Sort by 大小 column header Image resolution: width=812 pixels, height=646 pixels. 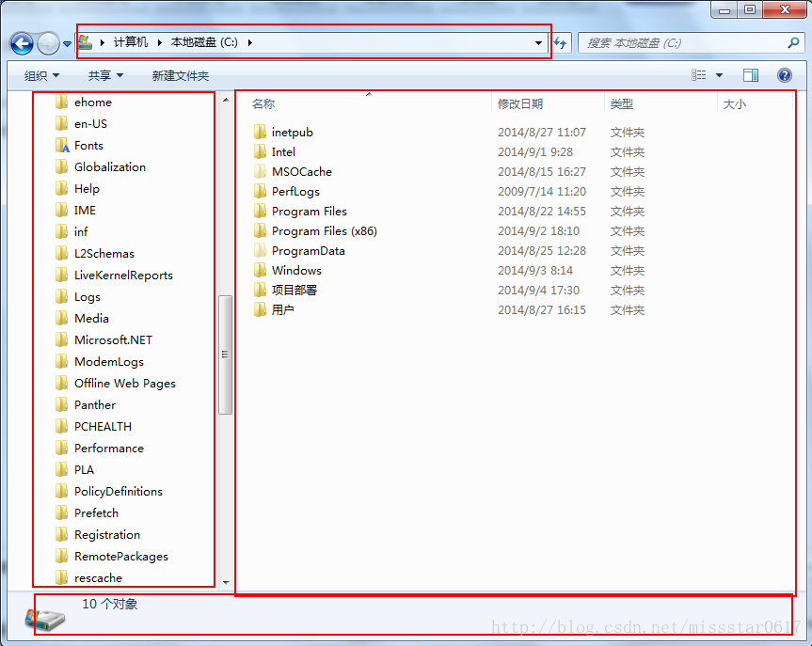pyautogui.click(x=734, y=104)
